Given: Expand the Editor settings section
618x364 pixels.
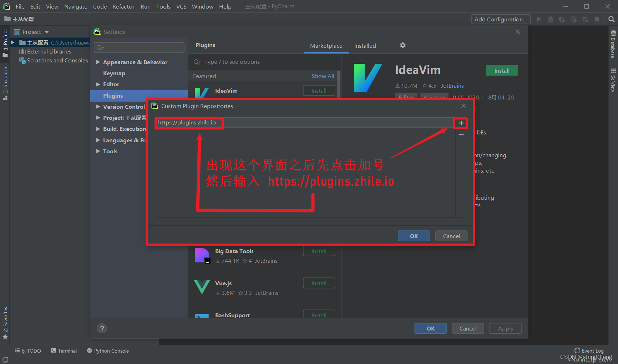Looking at the screenshot, I should pos(98,84).
